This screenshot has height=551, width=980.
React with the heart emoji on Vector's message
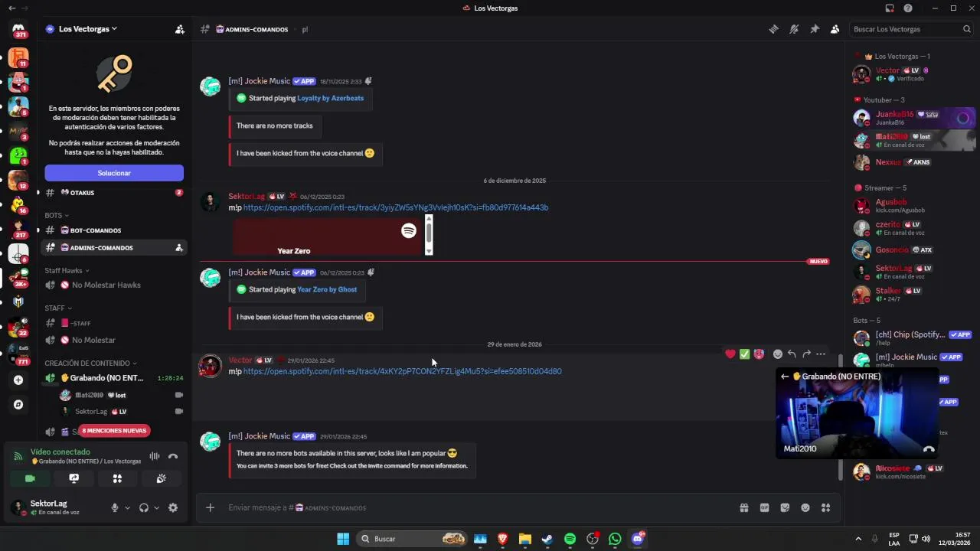(x=730, y=354)
